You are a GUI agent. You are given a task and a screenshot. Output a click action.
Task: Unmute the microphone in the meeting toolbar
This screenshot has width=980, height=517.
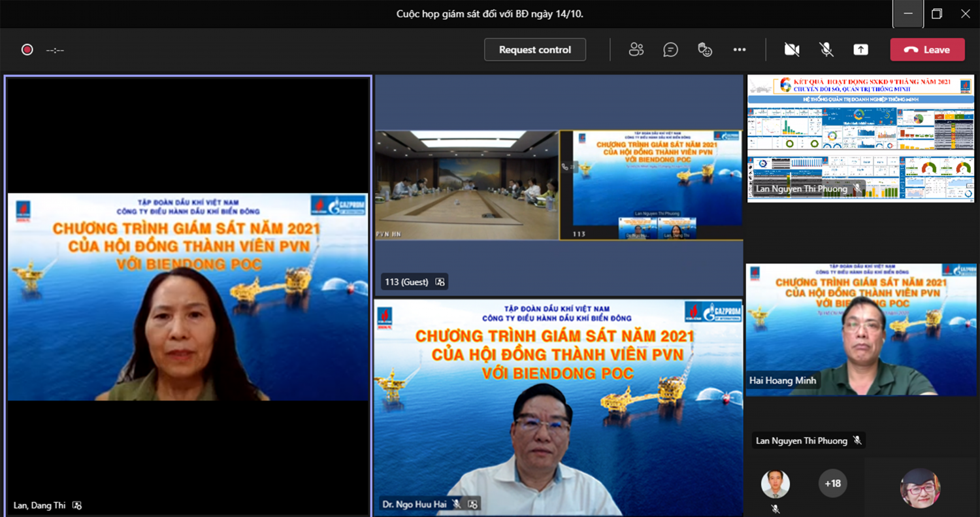pyautogui.click(x=826, y=50)
